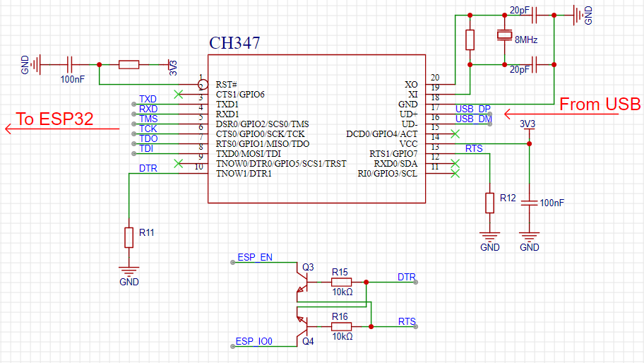
Task: Click the no-connect mark on TNOW0/DTR0 pin
Action: (x=178, y=163)
